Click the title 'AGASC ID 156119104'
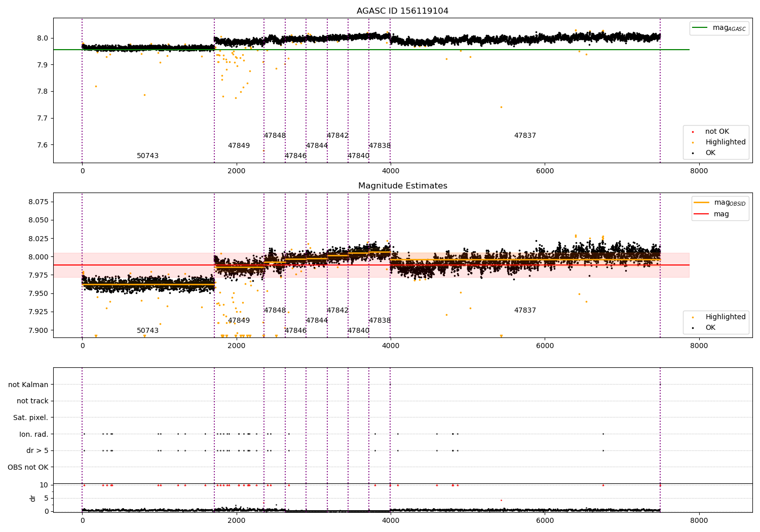Screen dimensions: 760x532 (x=402, y=11)
